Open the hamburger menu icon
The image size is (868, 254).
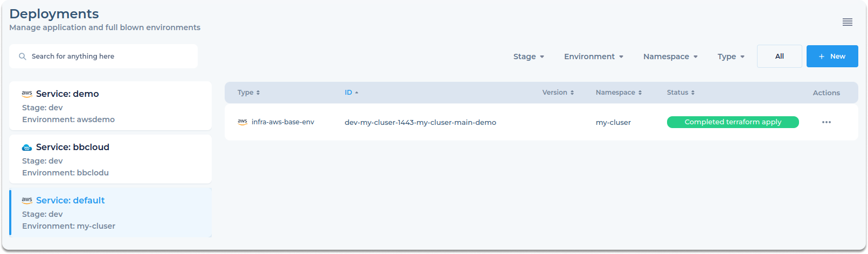848,22
